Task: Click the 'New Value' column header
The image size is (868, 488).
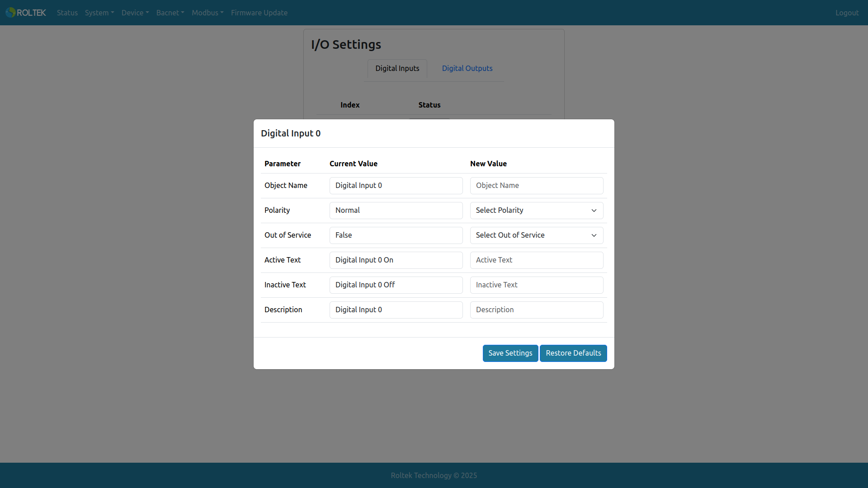Action: [488, 164]
